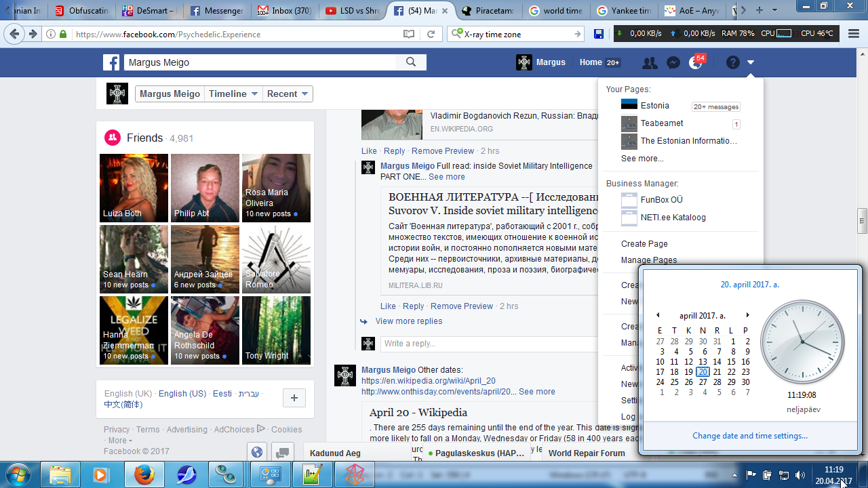
Task: Click the site information icon in address bar
Action: point(52,34)
